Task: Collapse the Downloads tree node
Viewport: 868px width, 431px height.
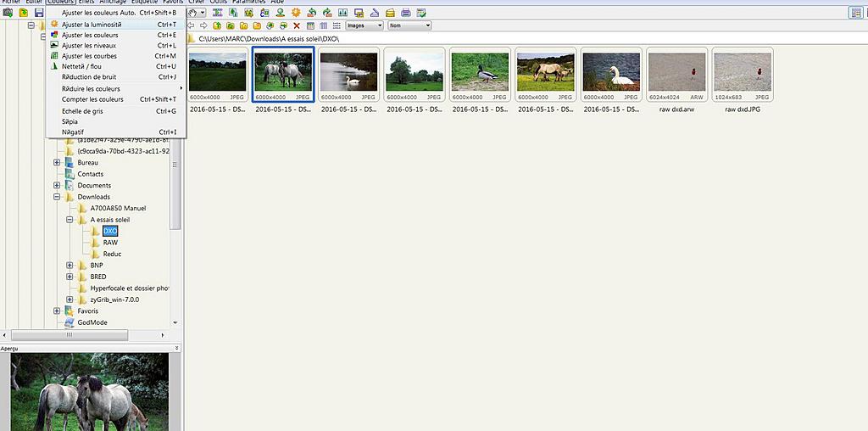Action: (57, 197)
